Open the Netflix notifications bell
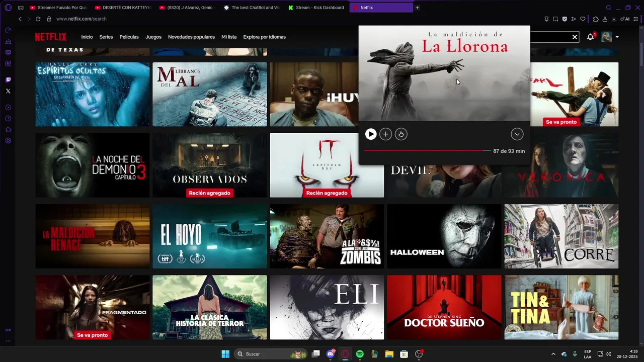 591,37
